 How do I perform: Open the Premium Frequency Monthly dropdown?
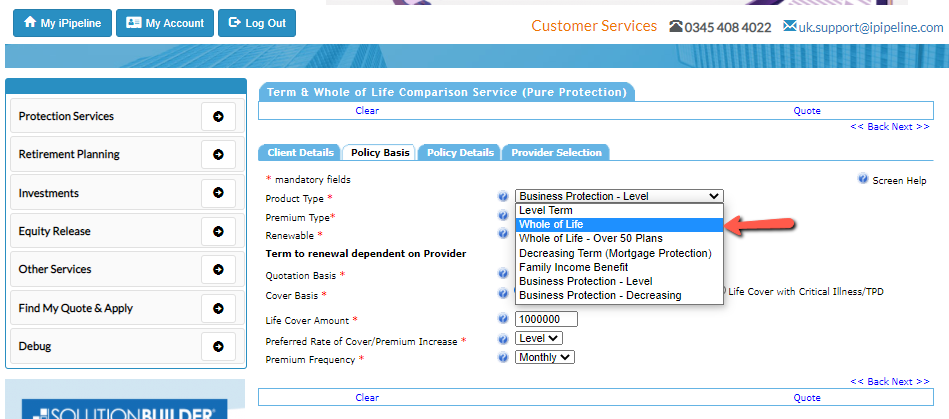[x=545, y=357]
